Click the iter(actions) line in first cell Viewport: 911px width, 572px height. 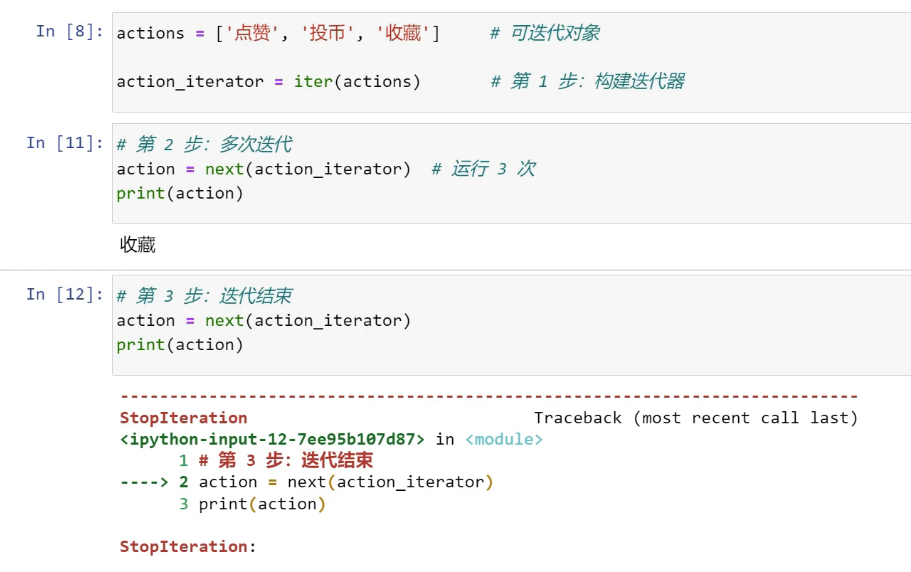pos(268,81)
